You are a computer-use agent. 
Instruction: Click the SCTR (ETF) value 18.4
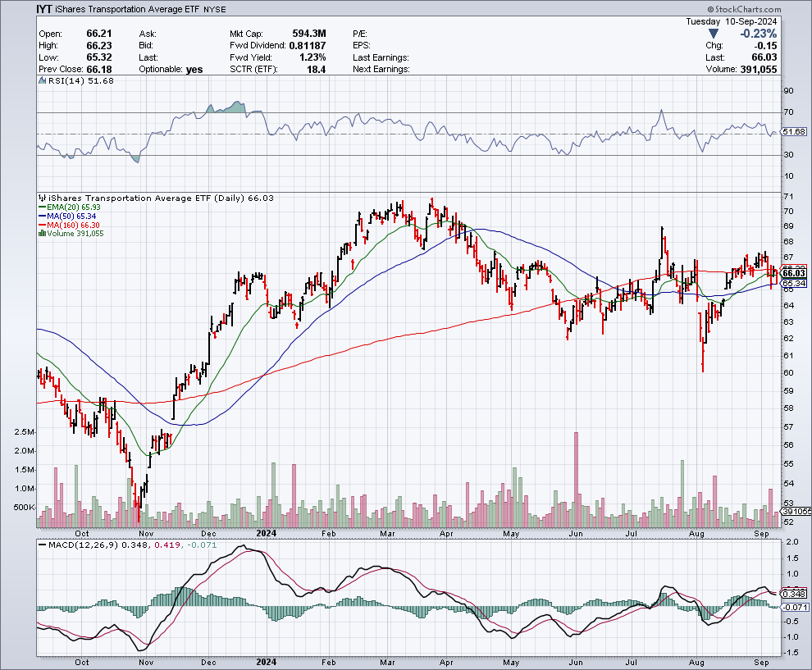click(316, 70)
